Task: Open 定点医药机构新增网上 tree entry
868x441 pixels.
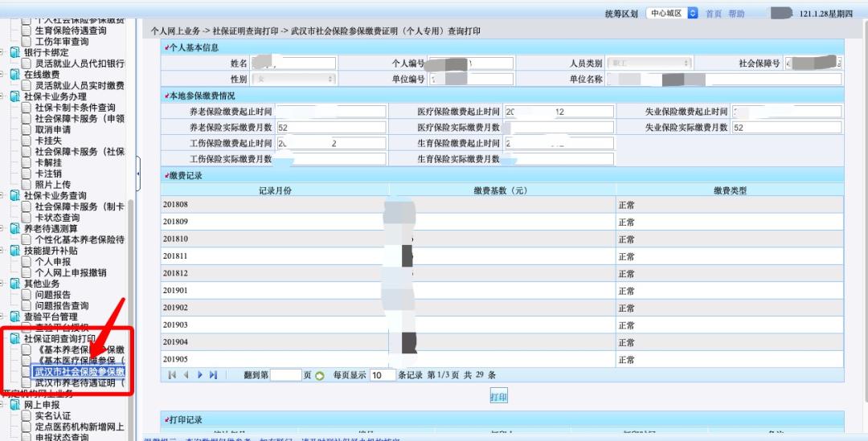Action: tap(80, 427)
